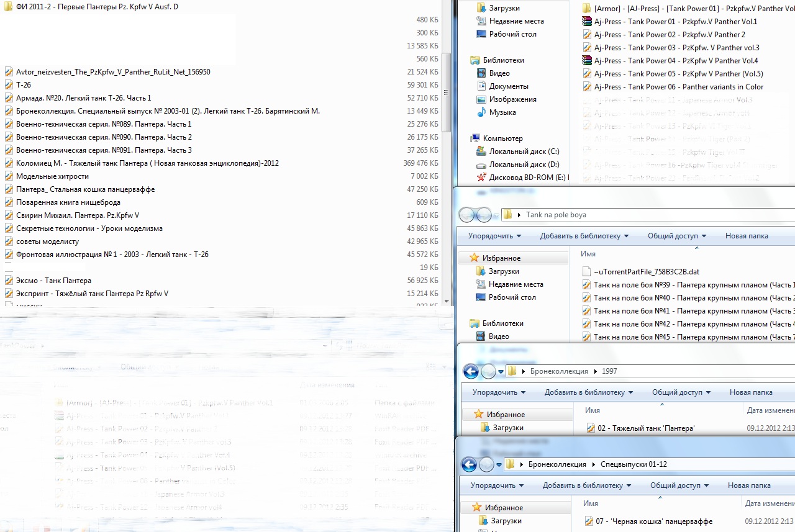Click the Спецвыпуски 01-12 breadcrumb segment
795x532 pixels.
coord(634,464)
